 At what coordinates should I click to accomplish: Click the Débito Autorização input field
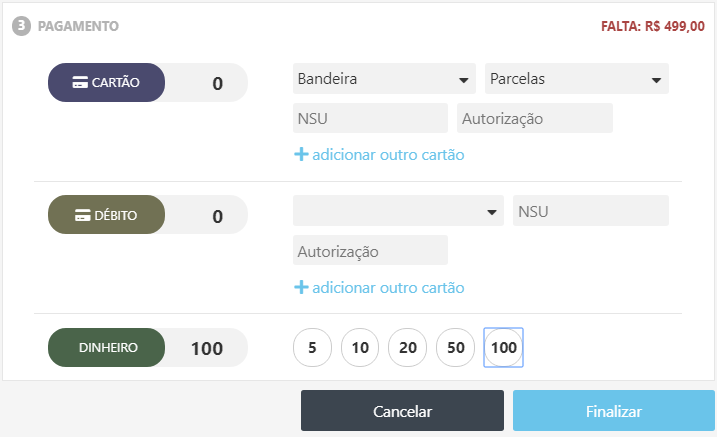[x=370, y=251]
